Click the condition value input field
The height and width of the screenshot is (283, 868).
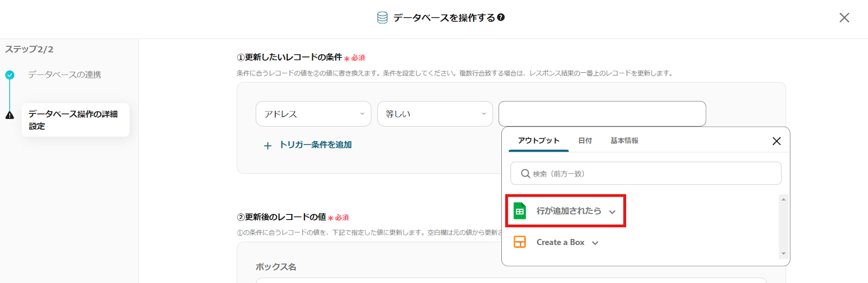click(602, 114)
